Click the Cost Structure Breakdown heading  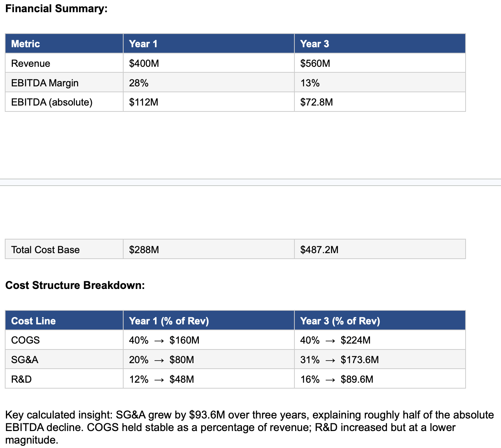click(x=75, y=285)
